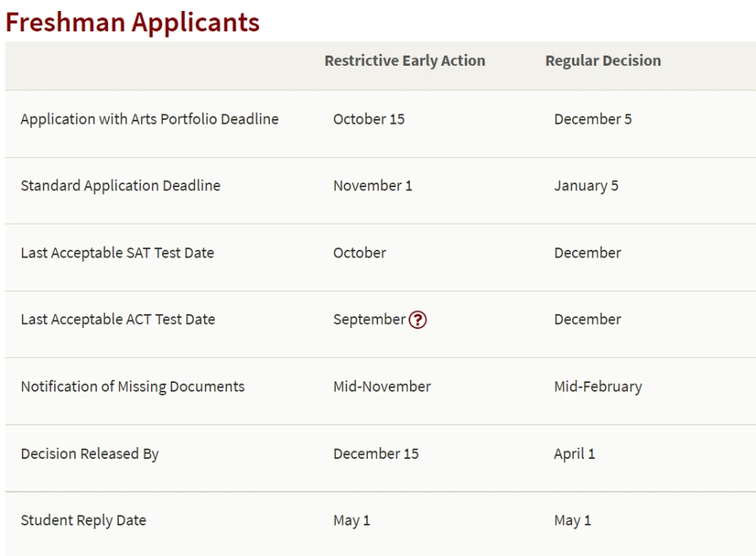Click the Freshman Applicants heading

132,22
